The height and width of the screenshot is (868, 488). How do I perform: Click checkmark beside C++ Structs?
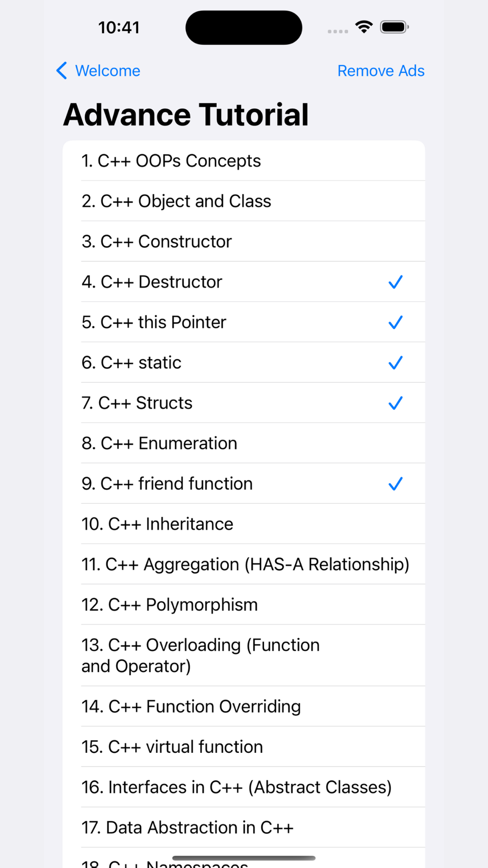(x=395, y=403)
